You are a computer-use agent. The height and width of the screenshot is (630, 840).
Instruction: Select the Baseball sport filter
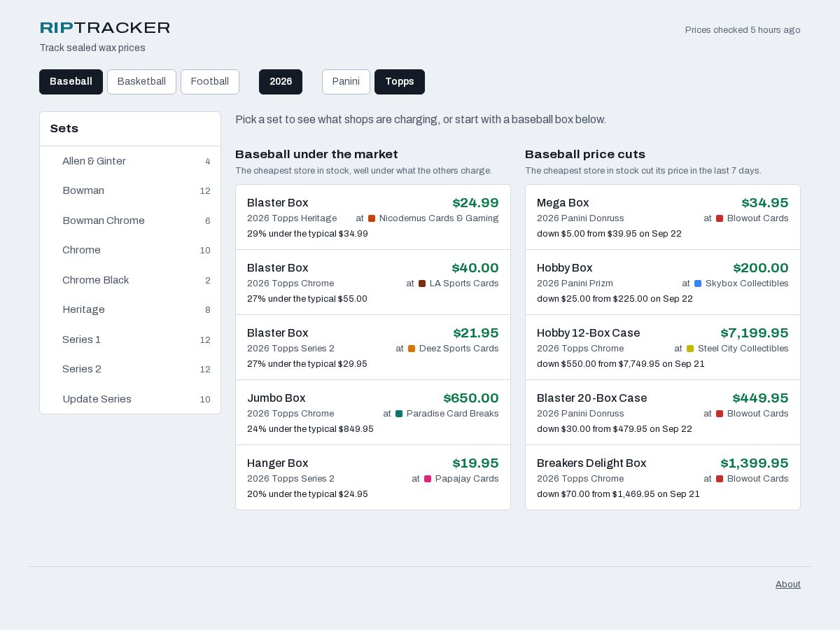(71, 82)
